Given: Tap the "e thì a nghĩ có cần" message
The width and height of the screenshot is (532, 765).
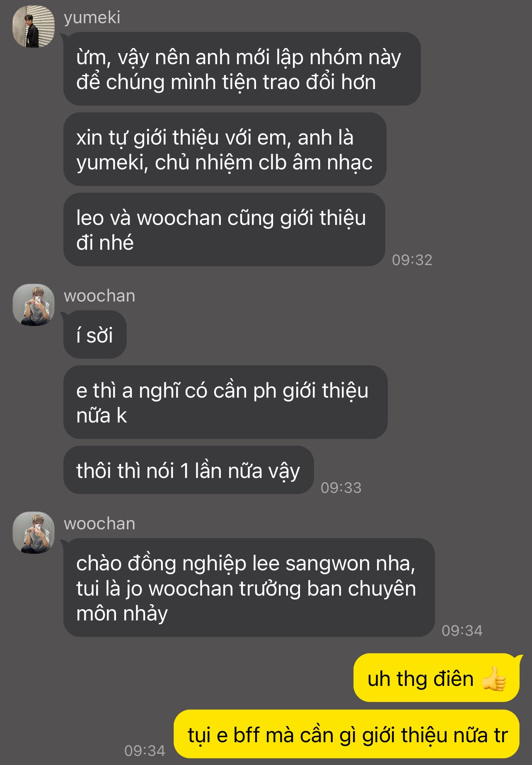Looking at the screenshot, I should pyautogui.click(x=225, y=402).
